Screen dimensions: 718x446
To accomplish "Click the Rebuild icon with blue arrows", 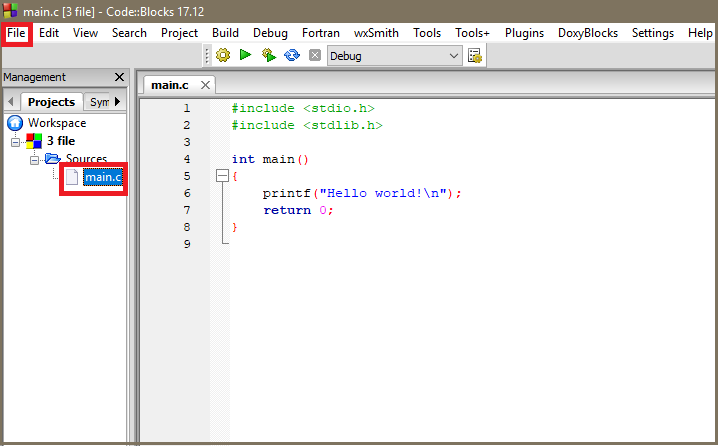I will [292, 55].
